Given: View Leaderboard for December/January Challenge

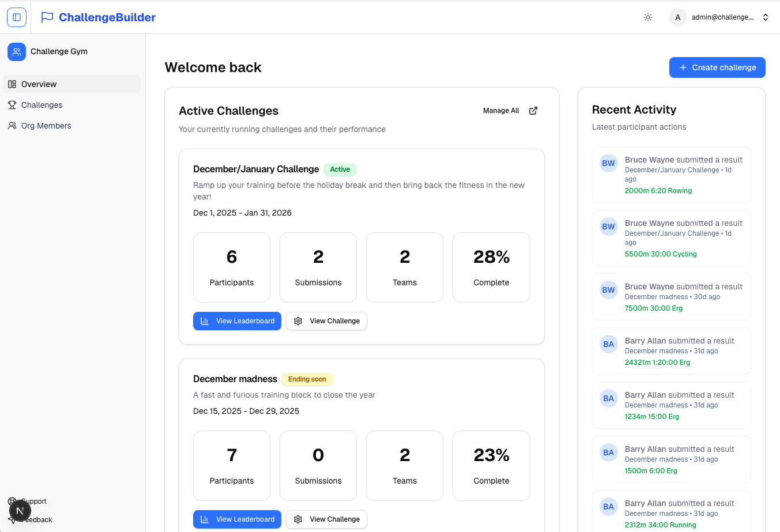Looking at the screenshot, I should point(237,321).
